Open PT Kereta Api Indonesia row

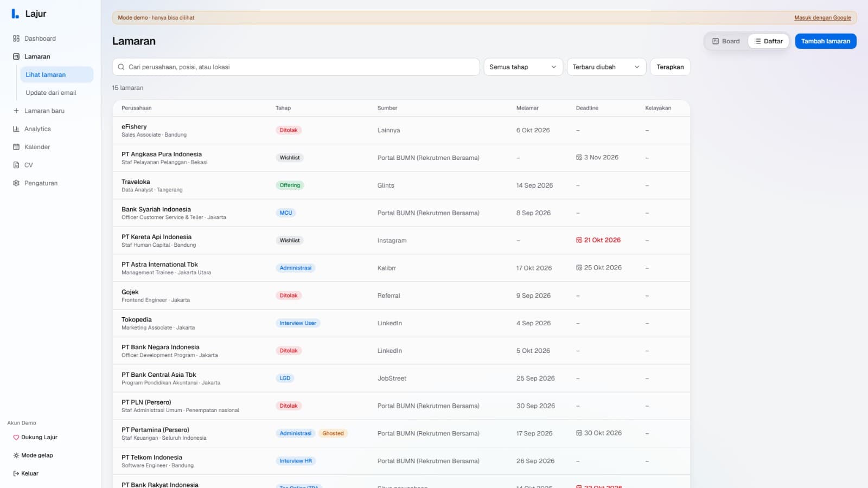point(401,240)
